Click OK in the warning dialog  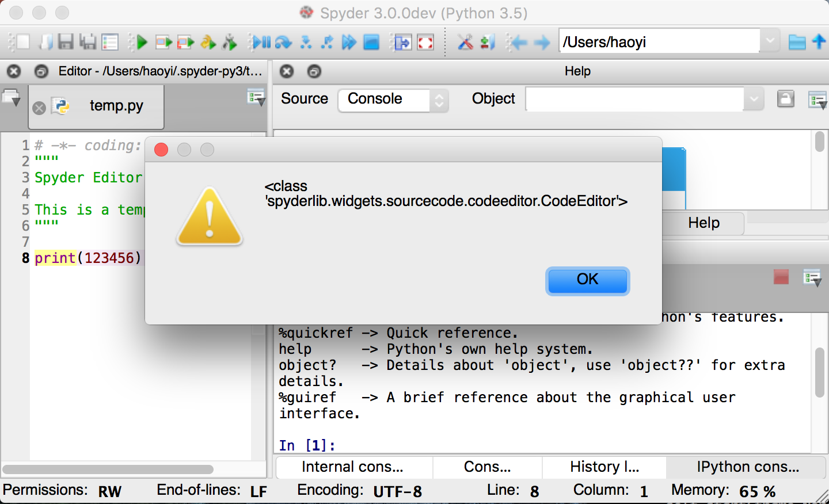click(587, 281)
